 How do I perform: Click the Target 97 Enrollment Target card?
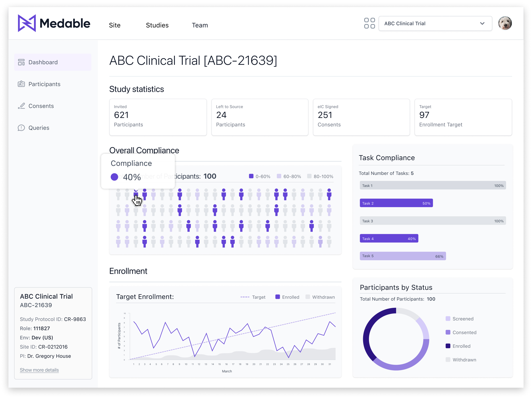463,117
